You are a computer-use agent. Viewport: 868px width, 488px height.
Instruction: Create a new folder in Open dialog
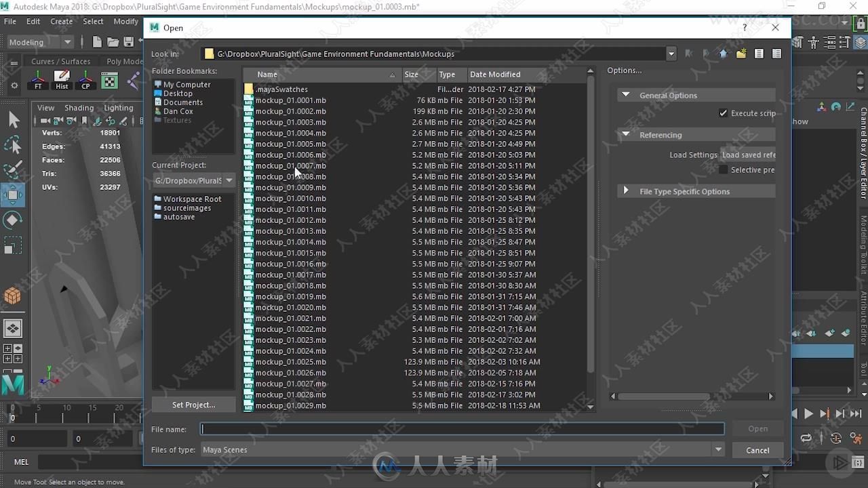[741, 54]
